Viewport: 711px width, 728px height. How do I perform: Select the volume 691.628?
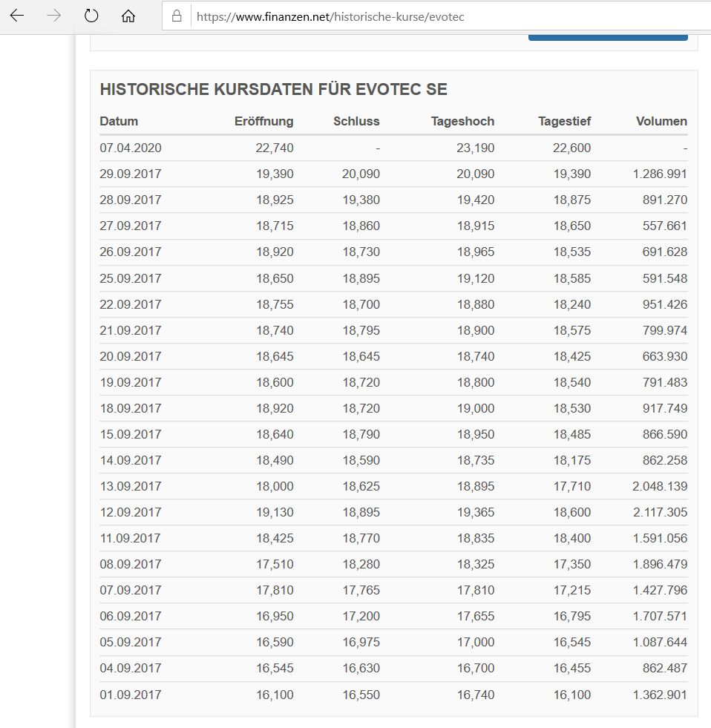(x=664, y=252)
